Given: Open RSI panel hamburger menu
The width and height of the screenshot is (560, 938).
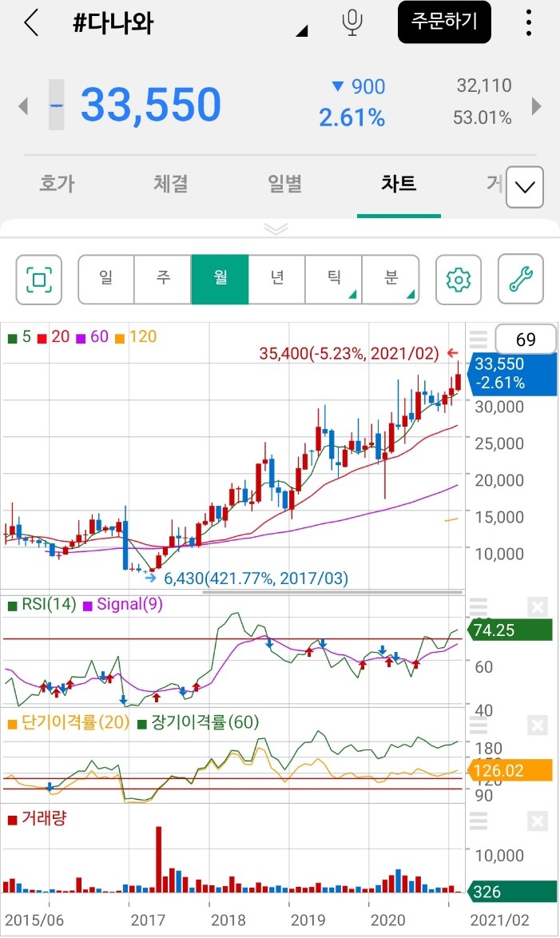Looking at the screenshot, I should click(478, 606).
